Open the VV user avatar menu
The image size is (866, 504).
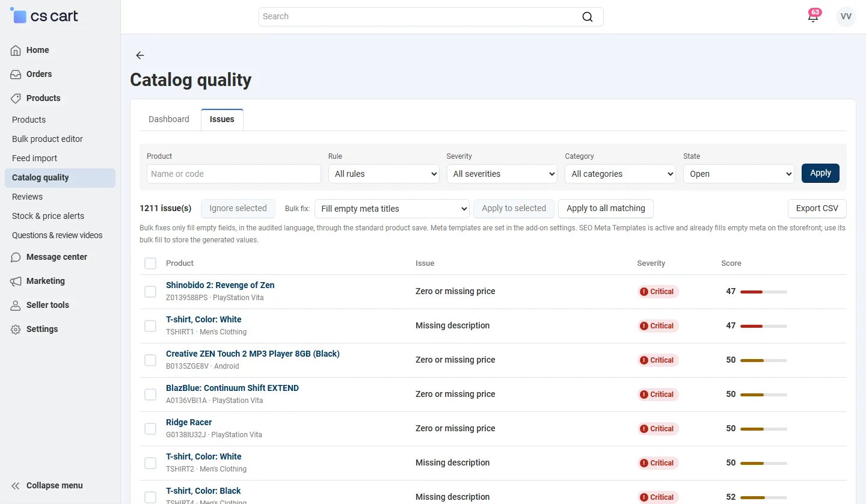pos(846,16)
